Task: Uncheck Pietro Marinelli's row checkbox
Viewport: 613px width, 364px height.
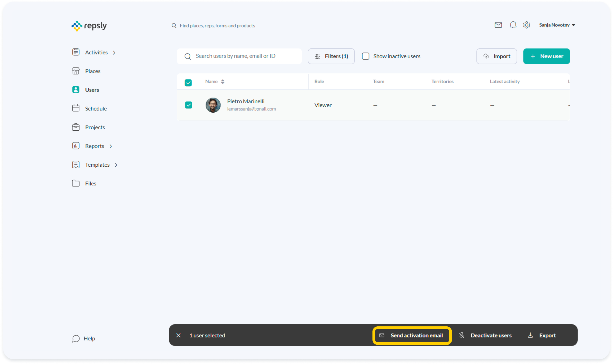Action: (x=188, y=105)
